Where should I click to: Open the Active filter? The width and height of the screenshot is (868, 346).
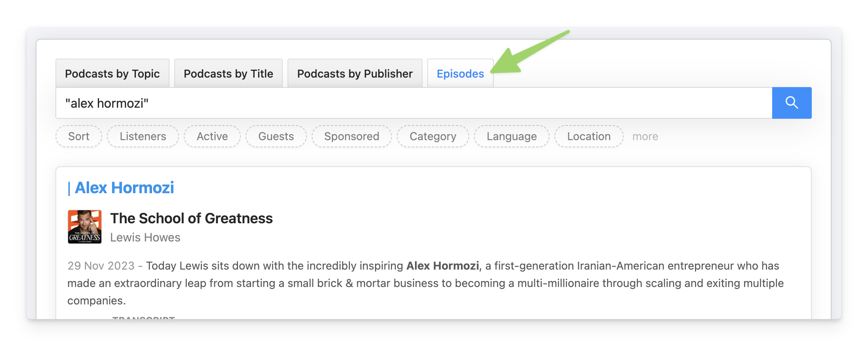pos(212,136)
